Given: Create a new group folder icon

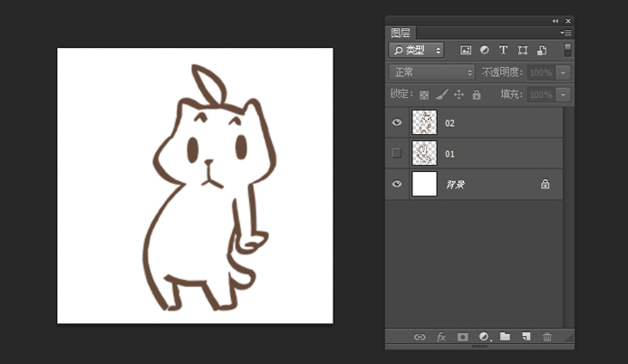Looking at the screenshot, I should click(505, 337).
